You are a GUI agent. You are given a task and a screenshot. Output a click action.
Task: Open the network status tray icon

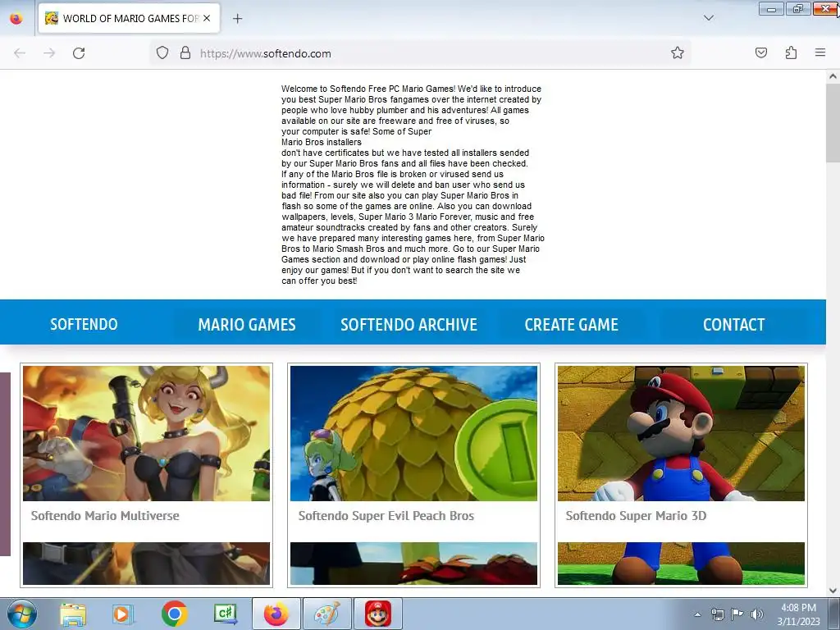(x=717, y=614)
